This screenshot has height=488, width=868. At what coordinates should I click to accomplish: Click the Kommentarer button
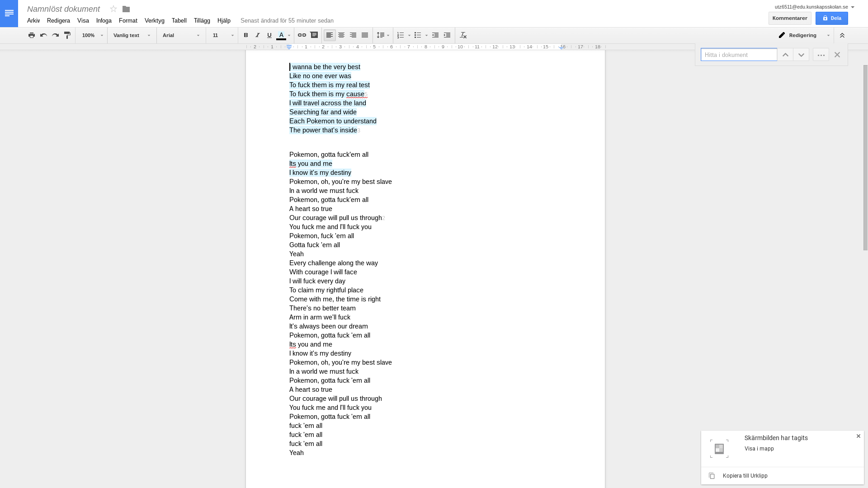[x=790, y=19]
